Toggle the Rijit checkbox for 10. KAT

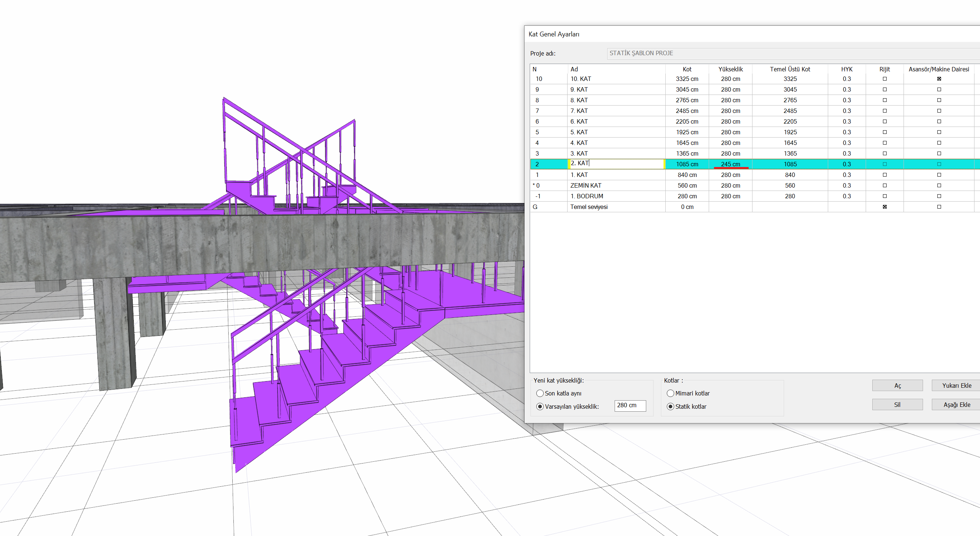coord(884,79)
